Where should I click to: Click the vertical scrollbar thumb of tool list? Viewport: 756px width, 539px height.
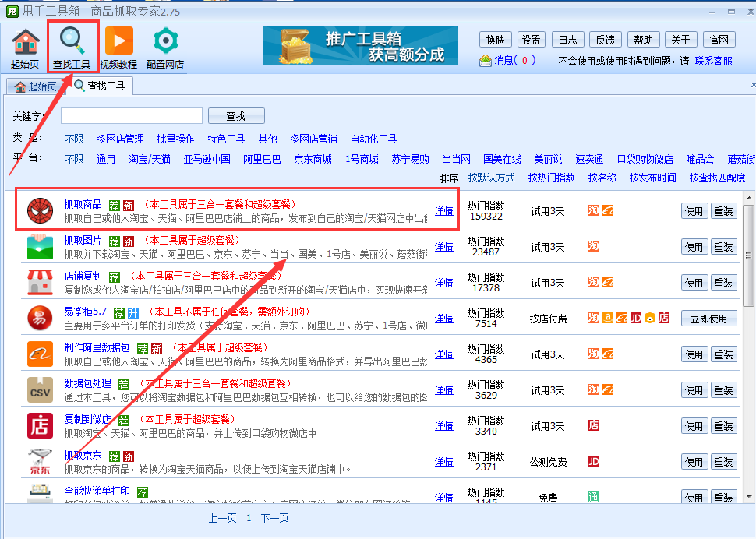(x=749, y=255)
